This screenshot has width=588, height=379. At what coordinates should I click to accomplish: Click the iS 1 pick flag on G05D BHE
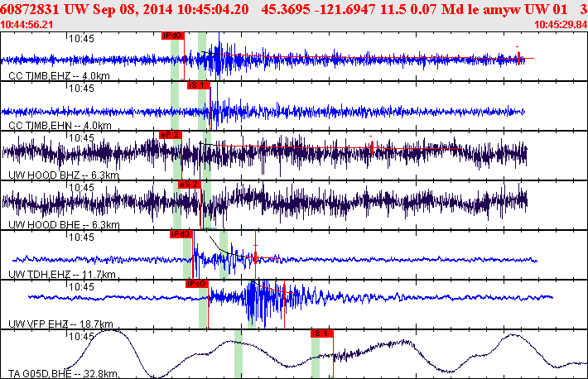[x=322, y=333]
